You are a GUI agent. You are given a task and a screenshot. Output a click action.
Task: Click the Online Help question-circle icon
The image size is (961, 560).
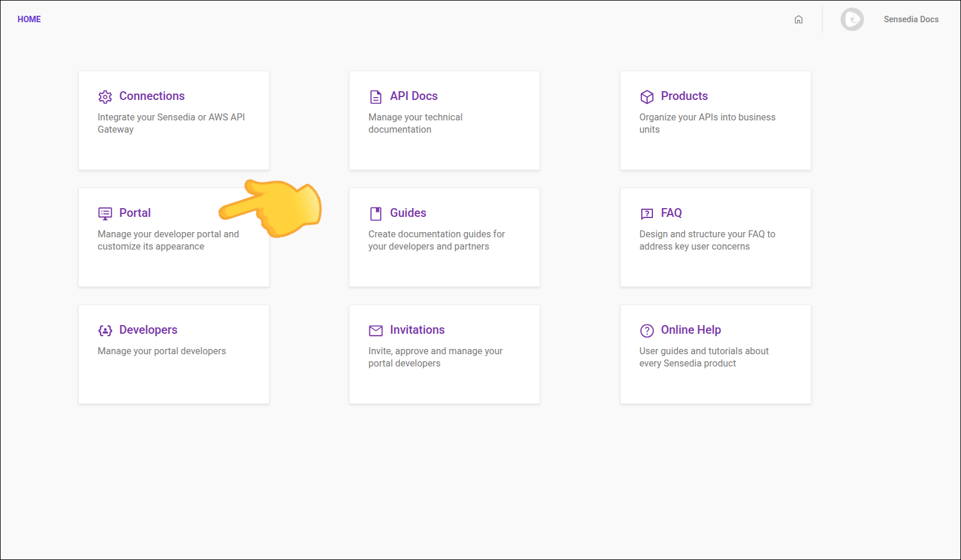click(647, 330)
